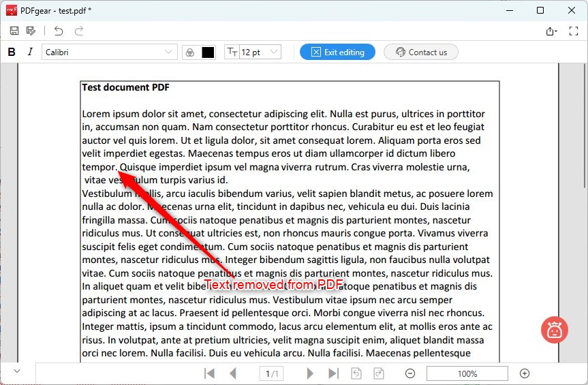Click the line starting 'Lorem ipsum dolor sit amet'
This screenshot has height=385, width=588.
[283, 114]
